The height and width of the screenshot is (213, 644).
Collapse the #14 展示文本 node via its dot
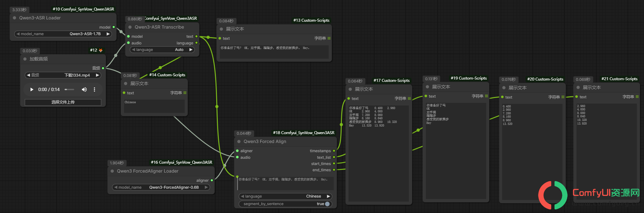(126, 83)
